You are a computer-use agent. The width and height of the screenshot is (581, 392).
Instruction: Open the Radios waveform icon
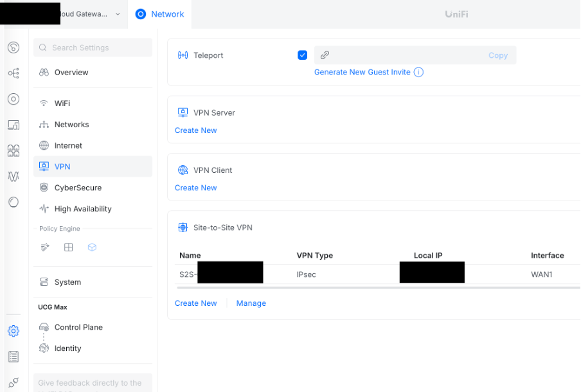pos(13,176)
